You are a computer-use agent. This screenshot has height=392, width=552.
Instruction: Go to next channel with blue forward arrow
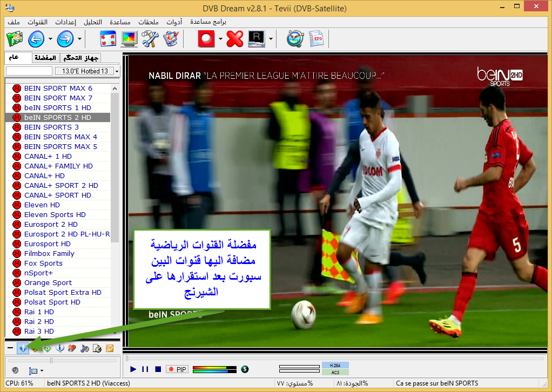(65, 39)
